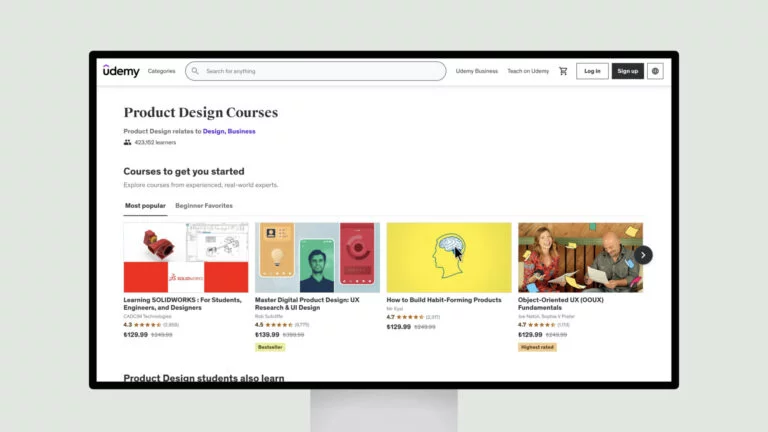Click the Bestseller badge
This screenshot has width=768, height=432.
pyautogui.click(x=270, y=347)
